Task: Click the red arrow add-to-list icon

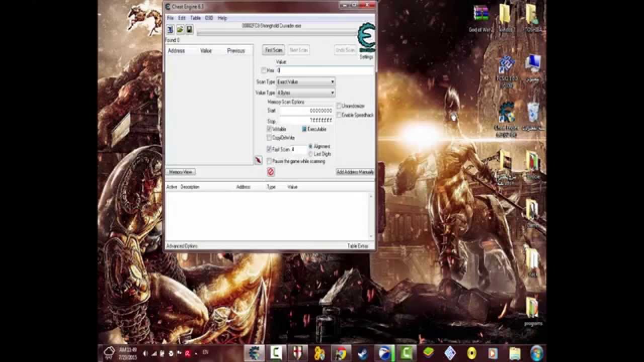Action: (x=258, y=160)
